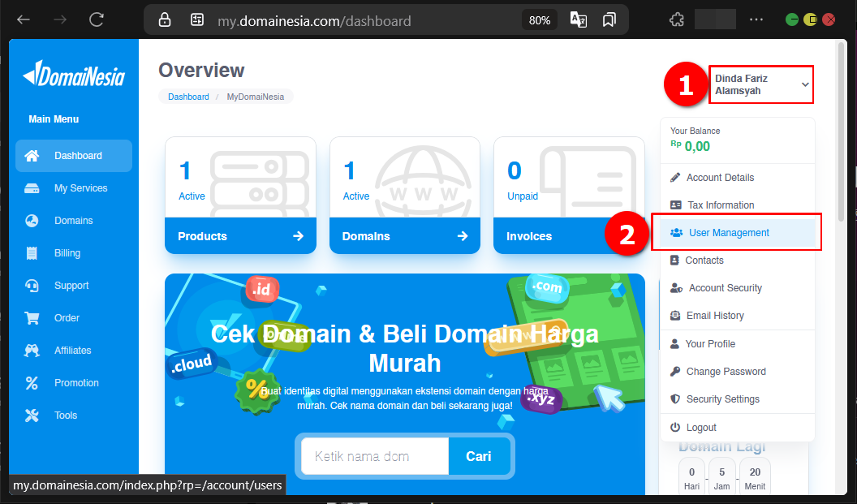This screenshot has height=504, width=857.
Task: Open Affiliates in sidebar menu
Action: click(x=74, y=351)
